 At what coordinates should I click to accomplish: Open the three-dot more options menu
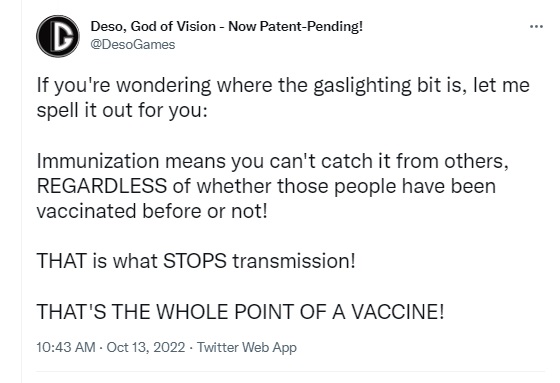tap(536, 26)
